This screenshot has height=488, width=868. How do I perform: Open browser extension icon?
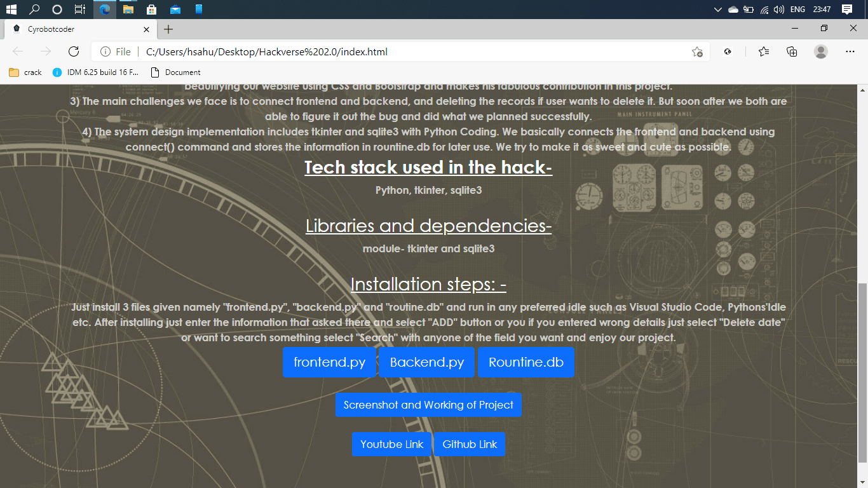pos(728,52)
